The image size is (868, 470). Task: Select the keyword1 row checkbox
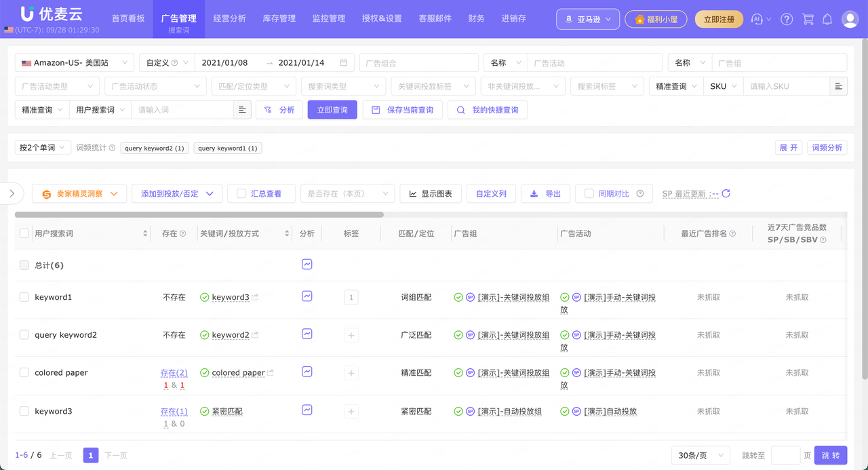24,297
